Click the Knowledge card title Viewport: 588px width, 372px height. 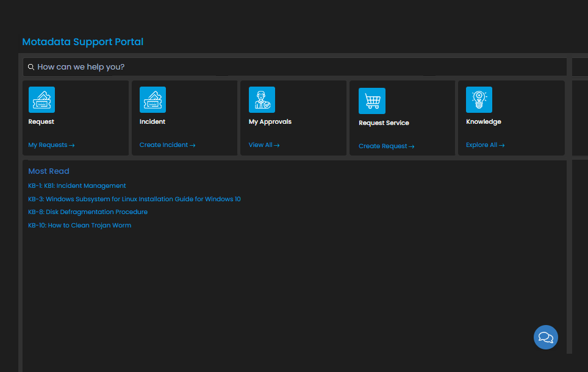click(x=483, y=122)
